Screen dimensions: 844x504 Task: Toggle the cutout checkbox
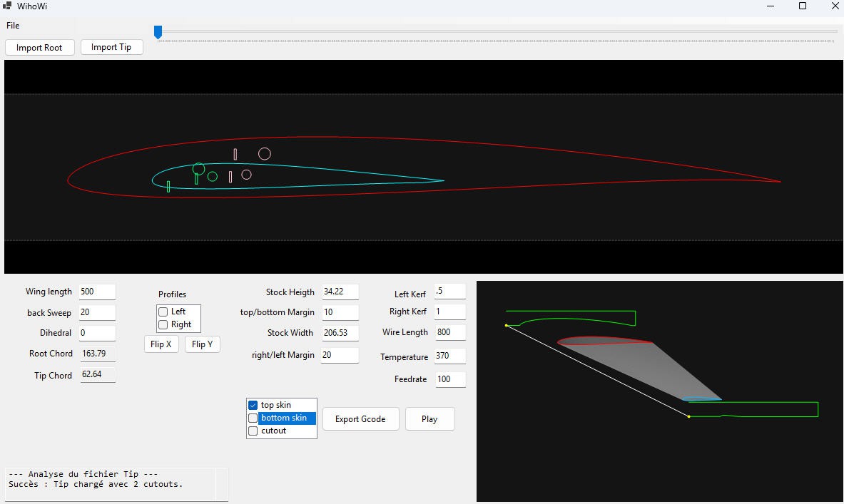pos(253,431)
